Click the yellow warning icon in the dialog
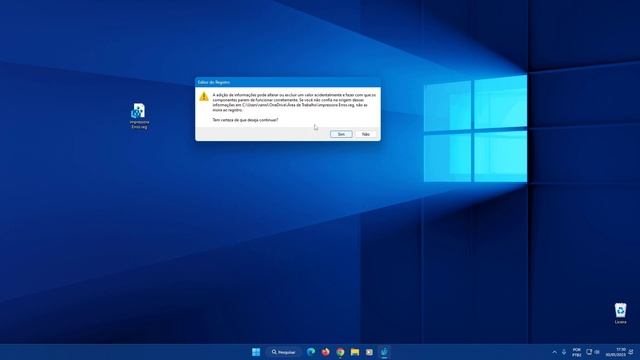The height and width of the screenshot is (360, 640). 204,97
